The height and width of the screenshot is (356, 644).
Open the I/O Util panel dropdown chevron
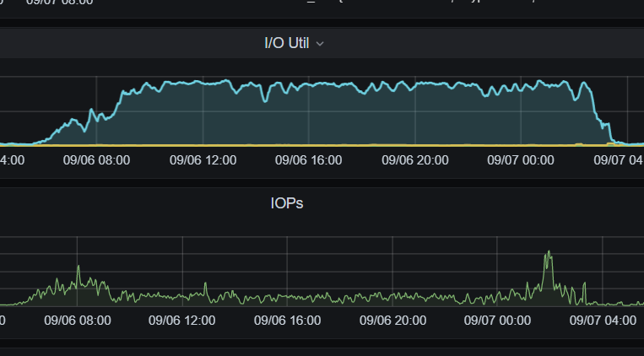pyautogui.click(x=320, y=44)
